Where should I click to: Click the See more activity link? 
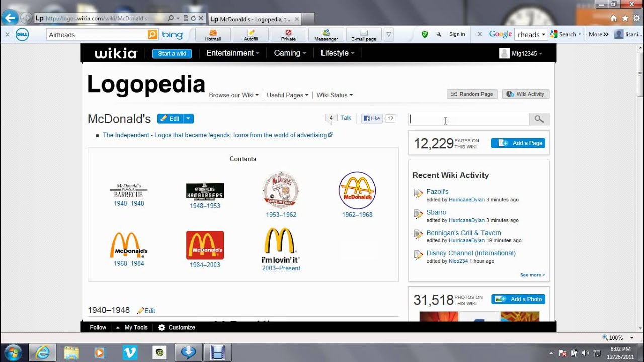pos(532,275)
